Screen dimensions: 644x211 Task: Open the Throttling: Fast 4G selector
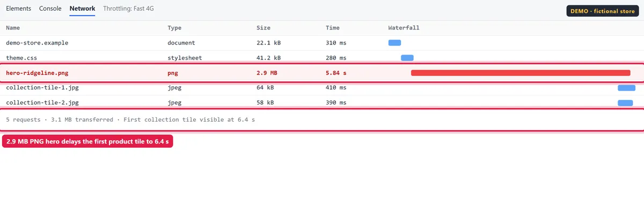[x=129, y=9]
